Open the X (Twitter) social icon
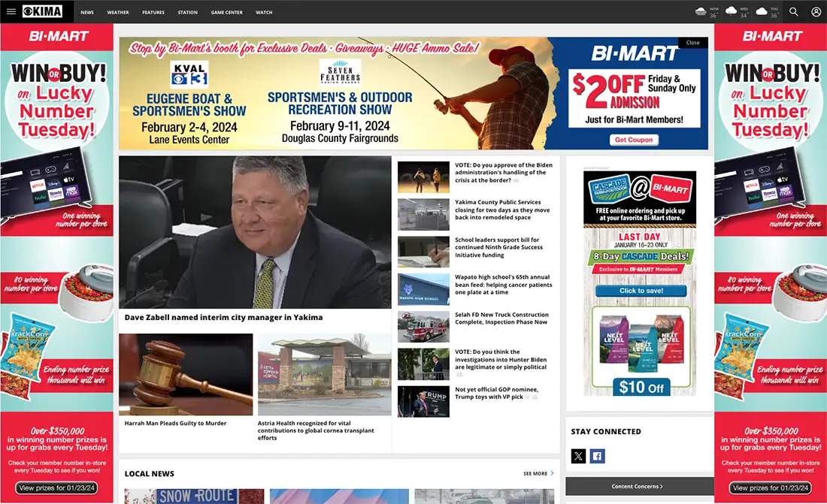827x504 pixels. point(579,456)
